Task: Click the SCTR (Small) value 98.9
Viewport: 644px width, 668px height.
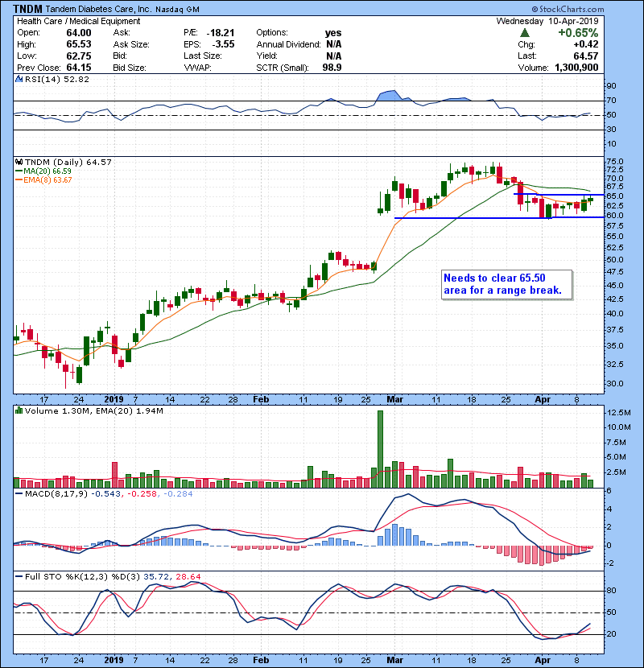Action: 332,68
